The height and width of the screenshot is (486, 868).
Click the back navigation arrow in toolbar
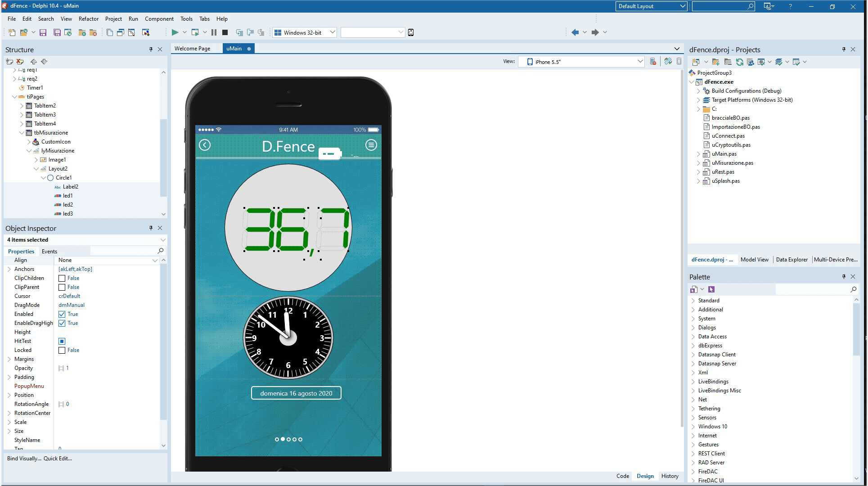click(x=575, y=32)
